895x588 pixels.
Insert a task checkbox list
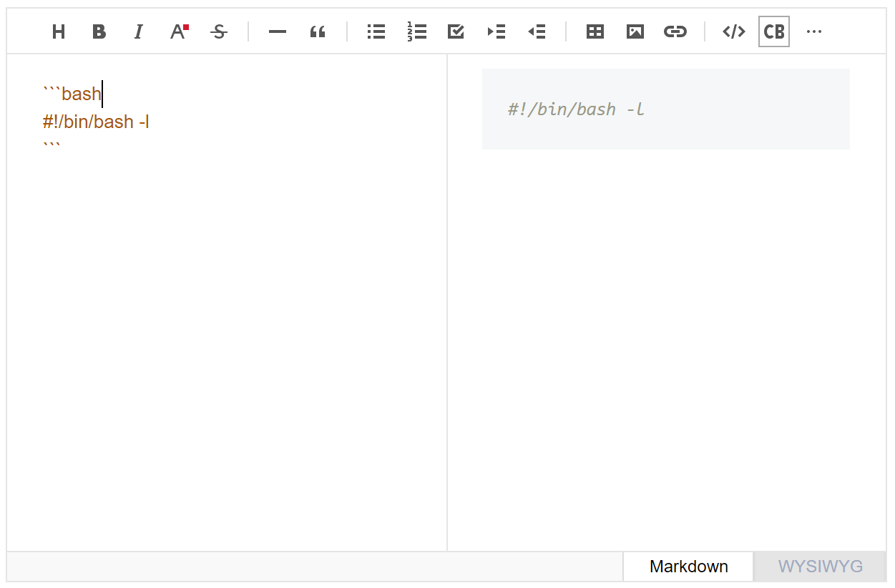[456, 31]
